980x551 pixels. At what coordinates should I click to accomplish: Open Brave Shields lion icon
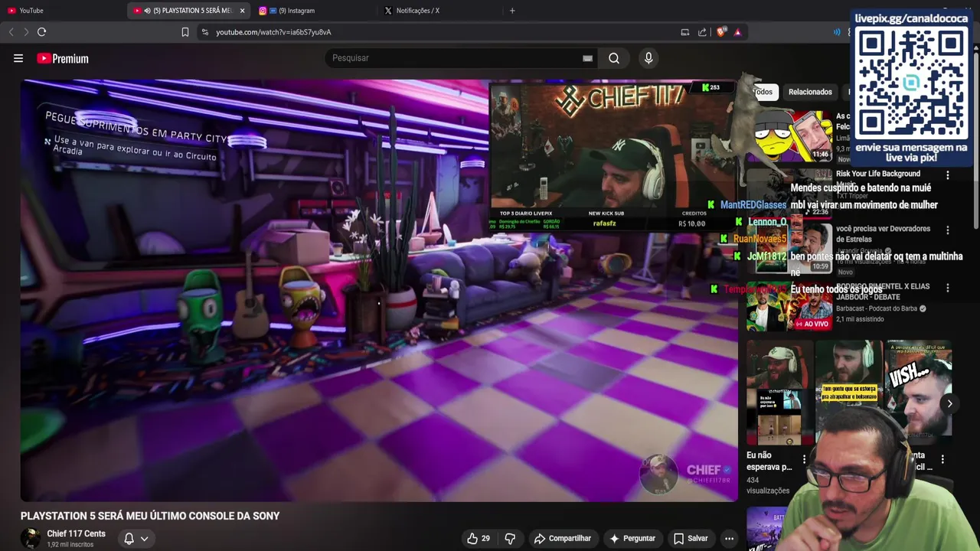(720, 32)
